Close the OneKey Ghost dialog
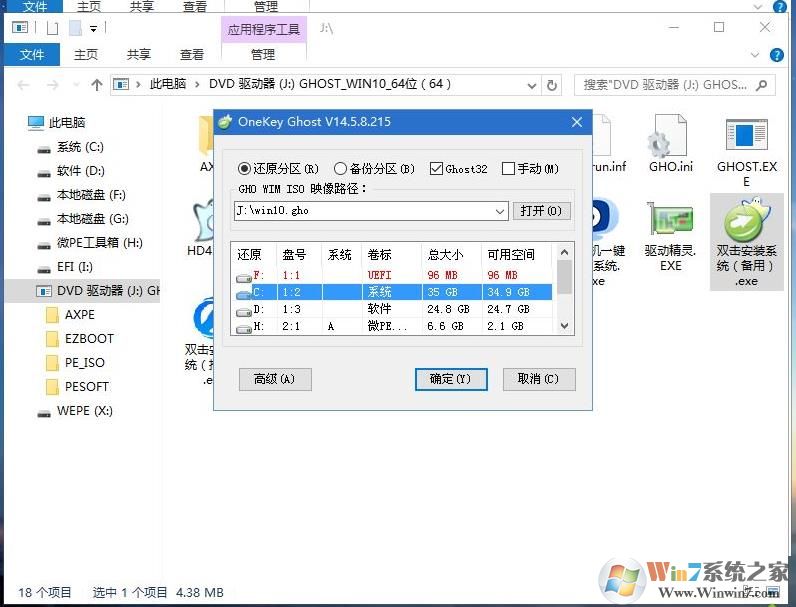796x607 pixels. [577, 122]
